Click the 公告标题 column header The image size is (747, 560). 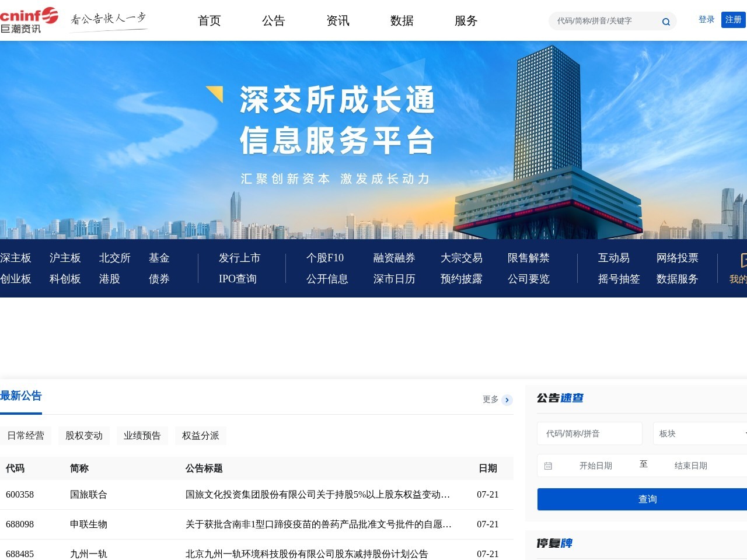coord(204,468)
